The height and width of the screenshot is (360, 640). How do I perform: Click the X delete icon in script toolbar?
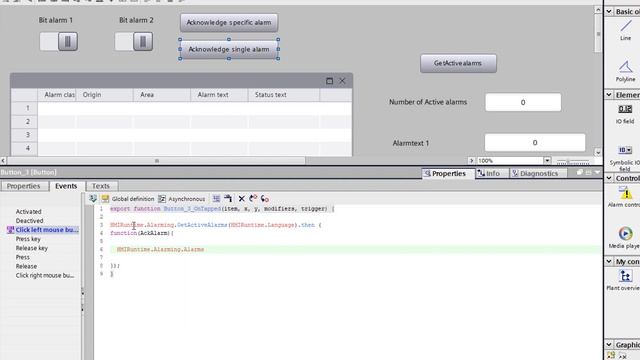(242, 199)
